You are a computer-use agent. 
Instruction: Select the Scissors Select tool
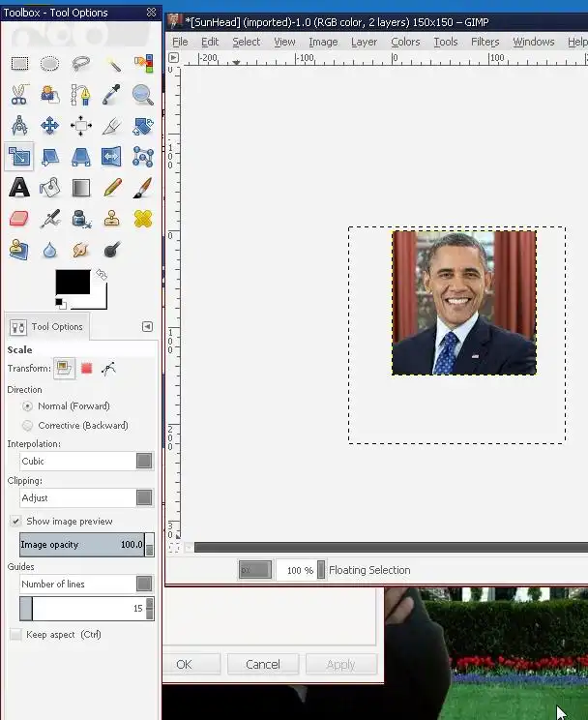click(19, 95)
